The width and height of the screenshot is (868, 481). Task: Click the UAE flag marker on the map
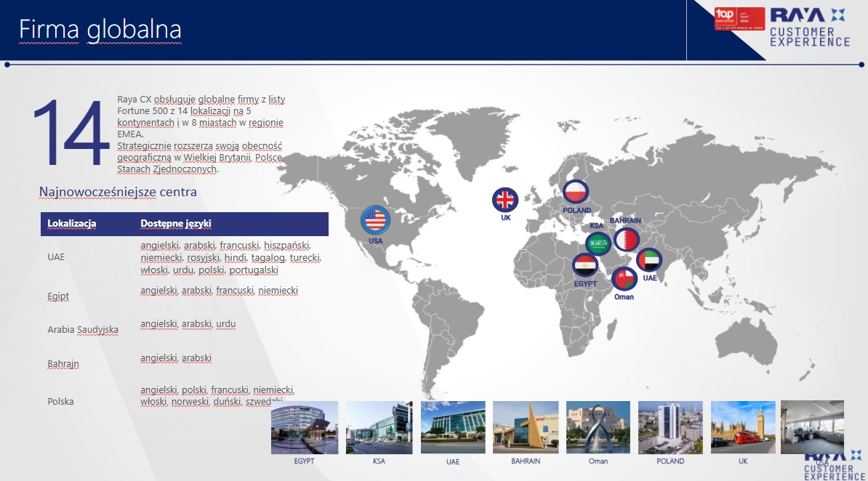click(x=649, y=260)
